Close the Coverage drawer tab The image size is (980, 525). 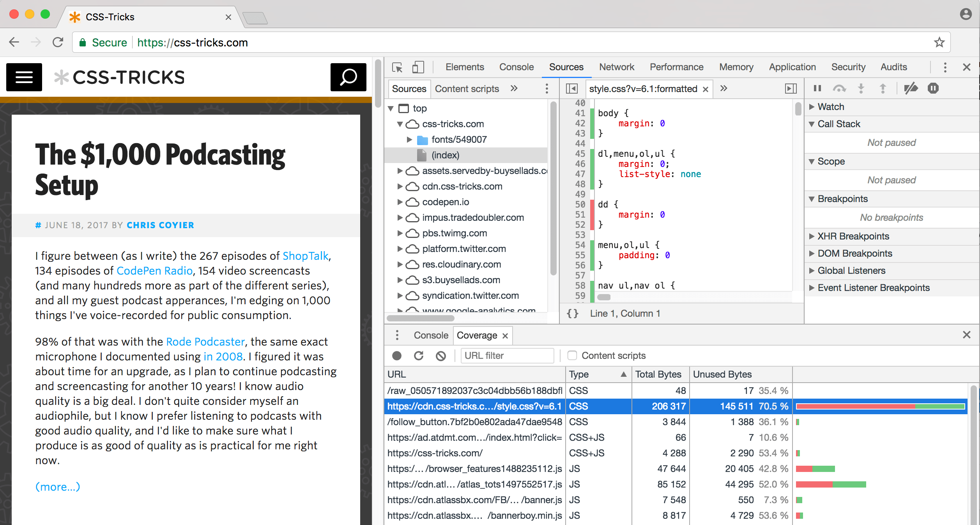(505, 336)
